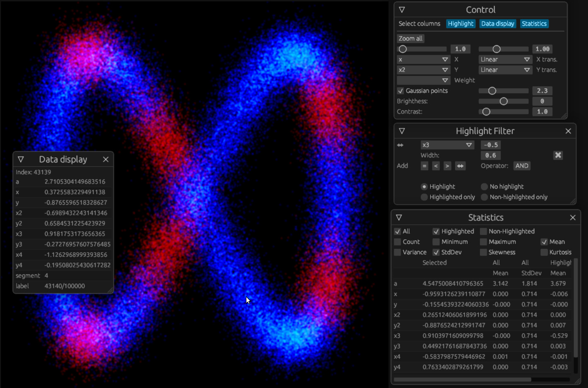Select the No highlight radio button

(484, 186)
